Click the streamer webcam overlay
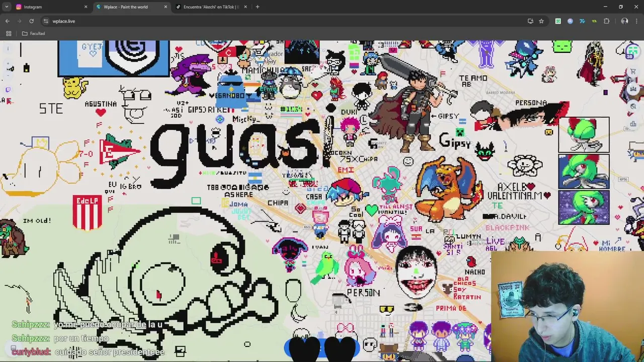 point(568,306)
